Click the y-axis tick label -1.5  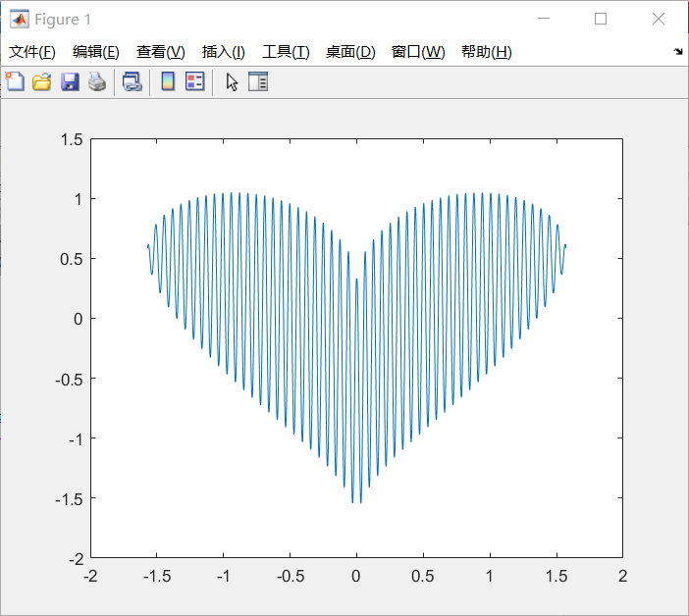69,499
